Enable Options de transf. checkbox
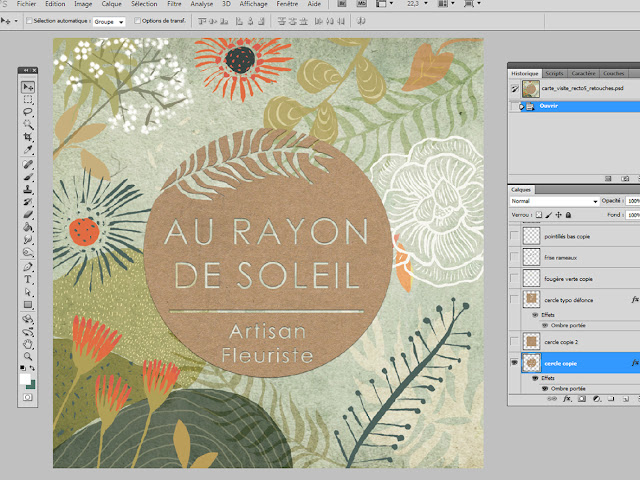 pos(138,20)
